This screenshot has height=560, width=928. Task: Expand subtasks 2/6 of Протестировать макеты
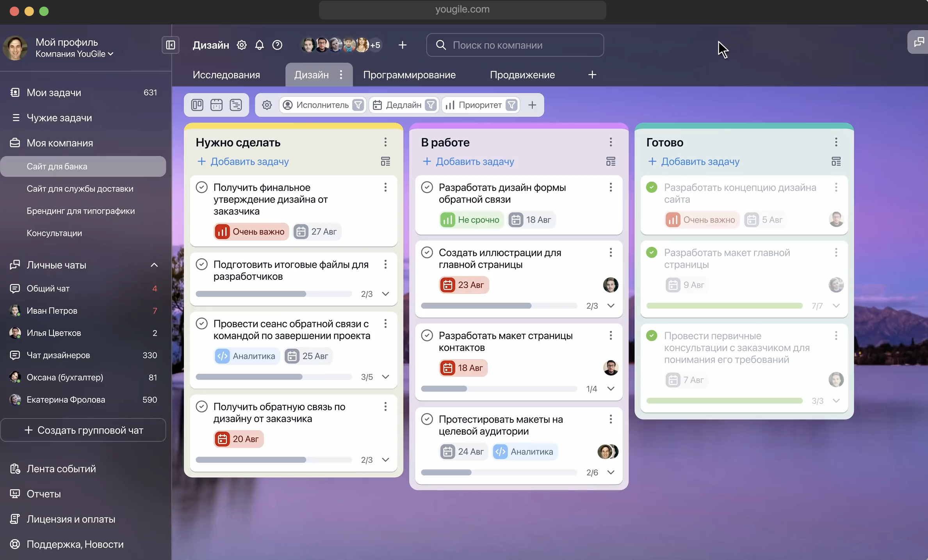[x=611, y=473]
